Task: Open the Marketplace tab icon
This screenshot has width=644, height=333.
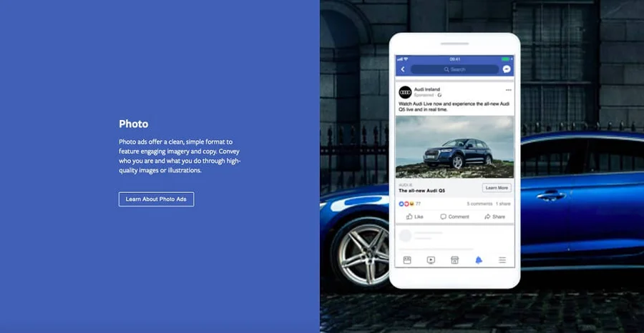Action: click(x=454, y=260)
